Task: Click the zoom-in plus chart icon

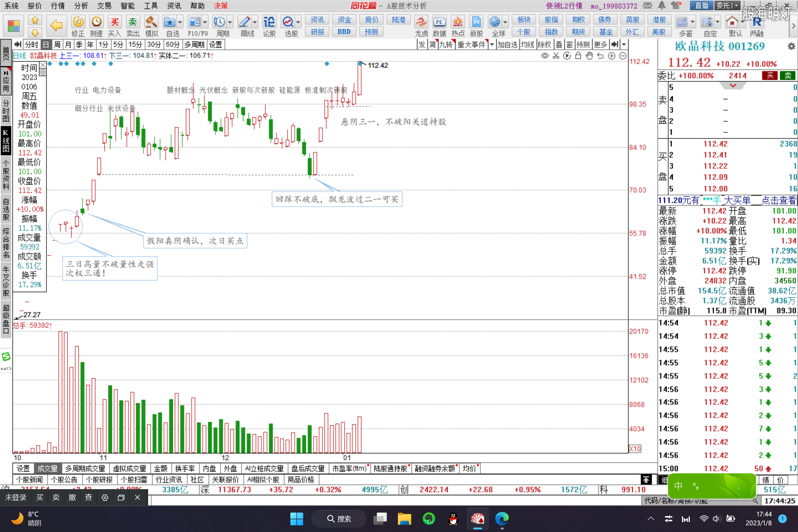Action: (x=611, y=56)
